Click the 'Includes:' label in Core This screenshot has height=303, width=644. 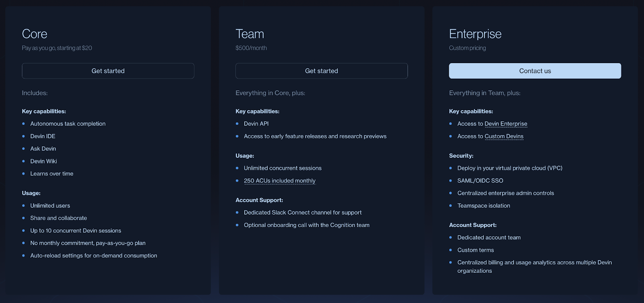(x=35, y=93)
